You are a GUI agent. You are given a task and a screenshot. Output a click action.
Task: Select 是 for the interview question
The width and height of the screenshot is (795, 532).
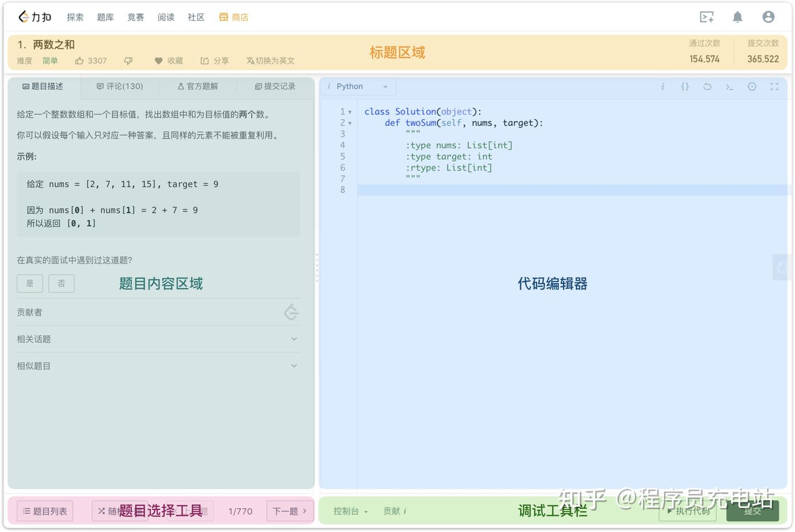(30, 283)
